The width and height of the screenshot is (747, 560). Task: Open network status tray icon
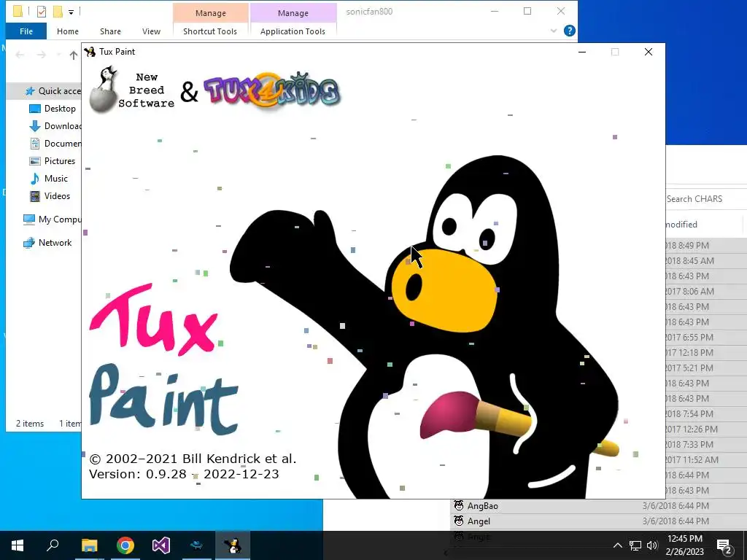tap(635, 545)
